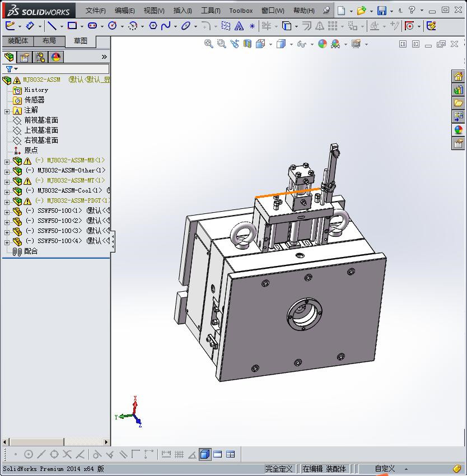Select the Corner Rectangle sketch tool
Image resolution: width=467 pixels, height=476 pixels.
coord(72,26)
